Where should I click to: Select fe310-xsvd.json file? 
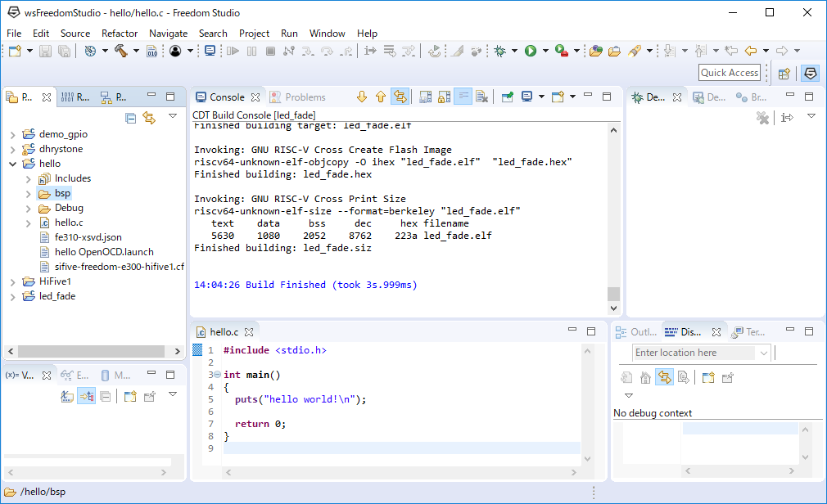pos(88,237)
